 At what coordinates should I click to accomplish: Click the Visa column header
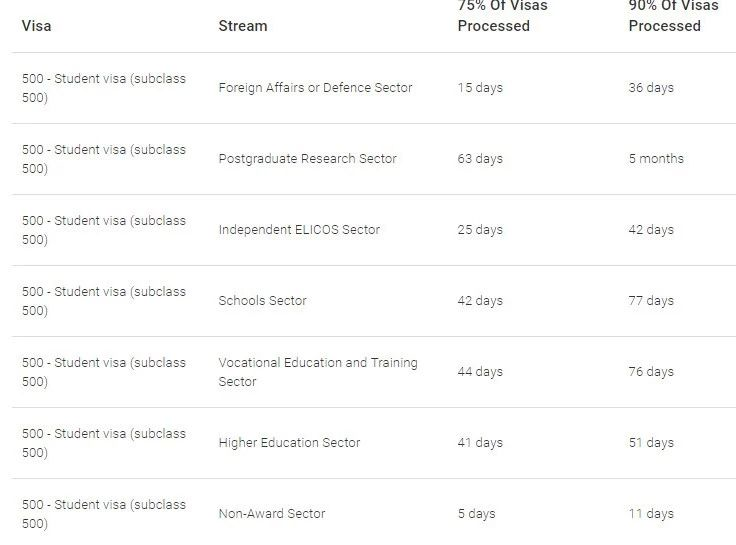[37, 26]
